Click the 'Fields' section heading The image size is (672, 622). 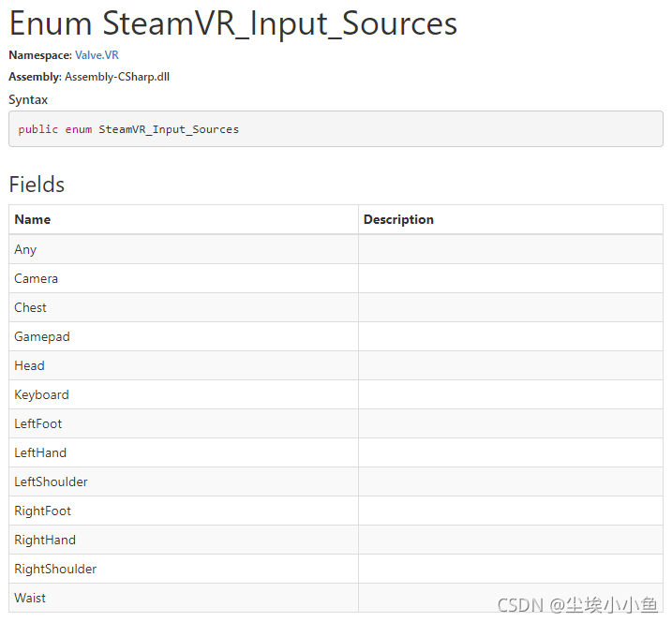tap(37, 185)
